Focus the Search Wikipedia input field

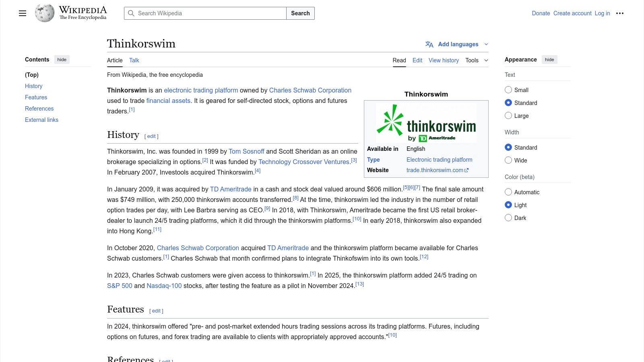pyautogui.click(x=205, y=13)
